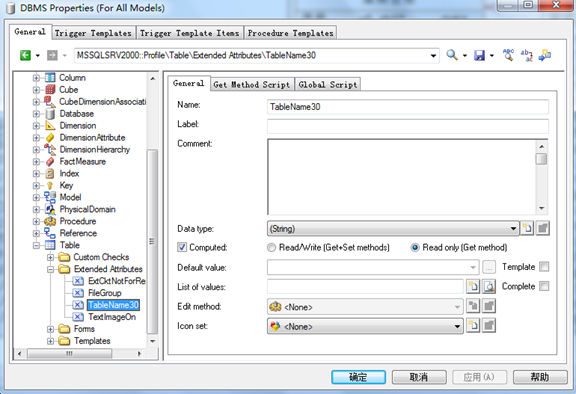This screenshot has width=576, height=394.
Task: Click the grey forward navigation icon
Action: pyautogui.click(x=52, y=55)
